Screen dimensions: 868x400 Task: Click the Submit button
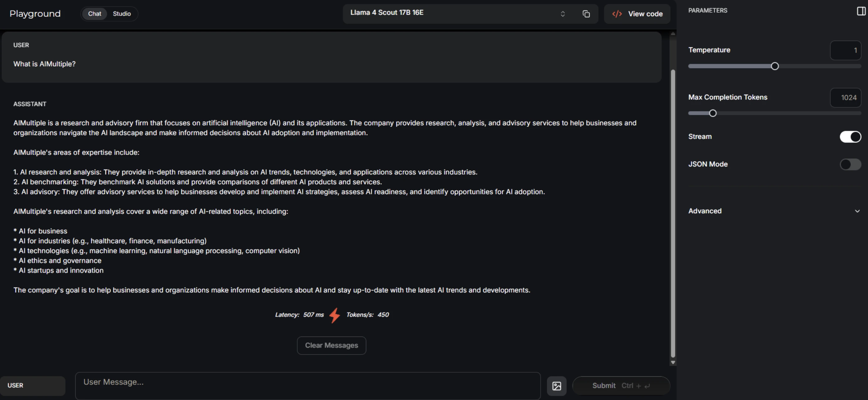click(x=621, y=385)
